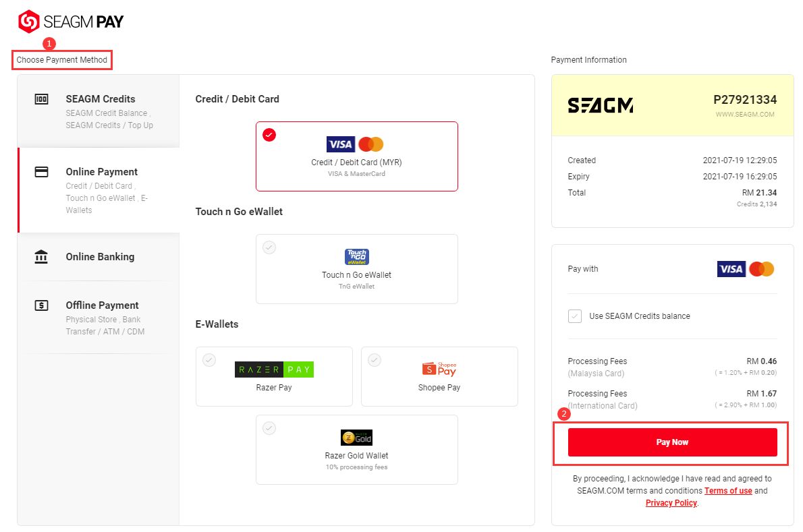803x532 pixels.
Task: Click the Pay Now button
Action: [x=672, y=442]
